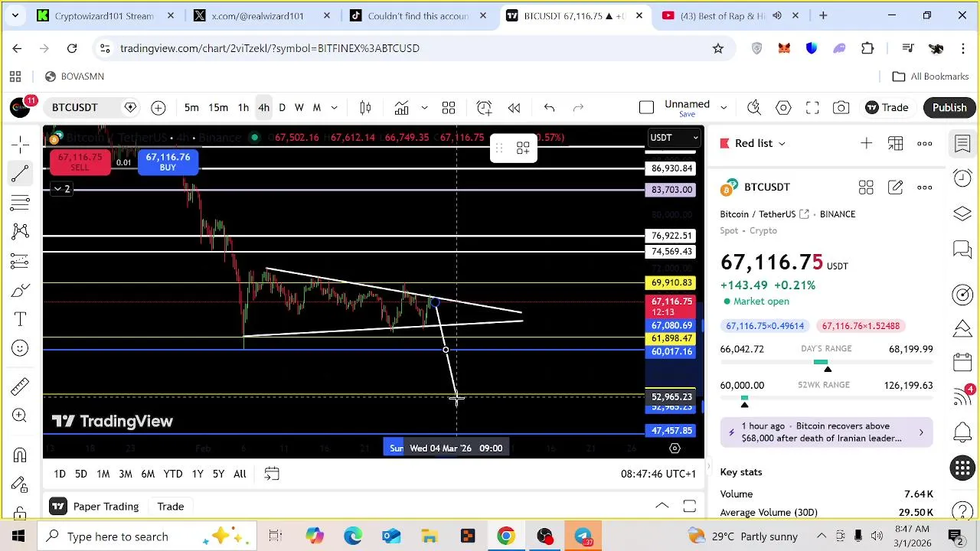Set chart range to YTD

pyautogui.click(x=173, y=474)
